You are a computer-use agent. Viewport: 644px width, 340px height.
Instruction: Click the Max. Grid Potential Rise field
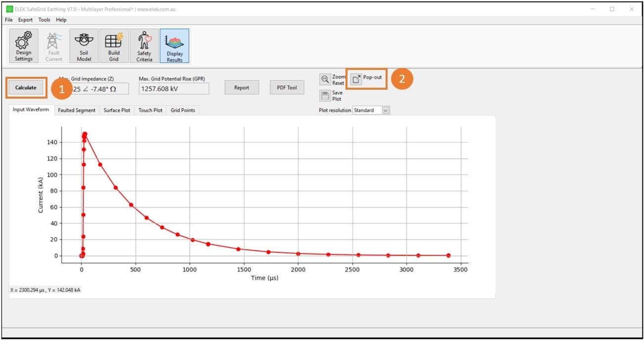click(x=173, y=88)
